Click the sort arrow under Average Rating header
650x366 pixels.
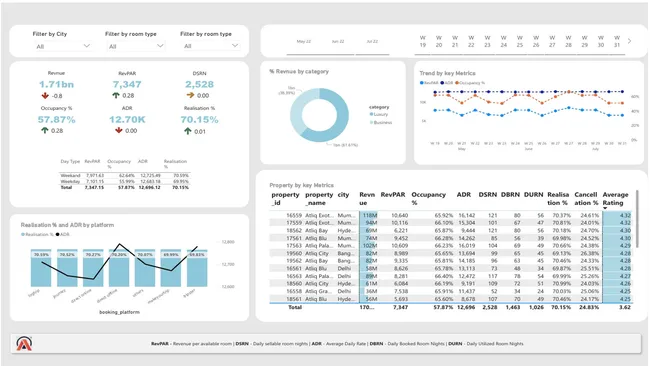pyautogui.click(x=605, y=208)
